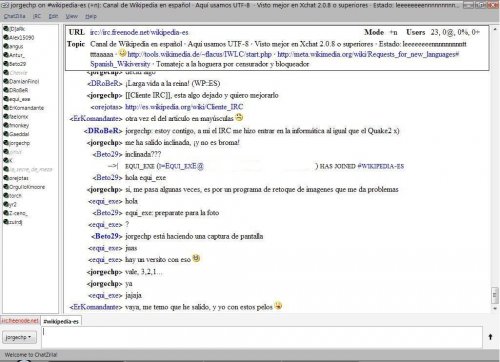Switch to the #wikipedia-es tab
This screenshot has height=362, width=500.
pyautogui.click(x=61, y=321)
